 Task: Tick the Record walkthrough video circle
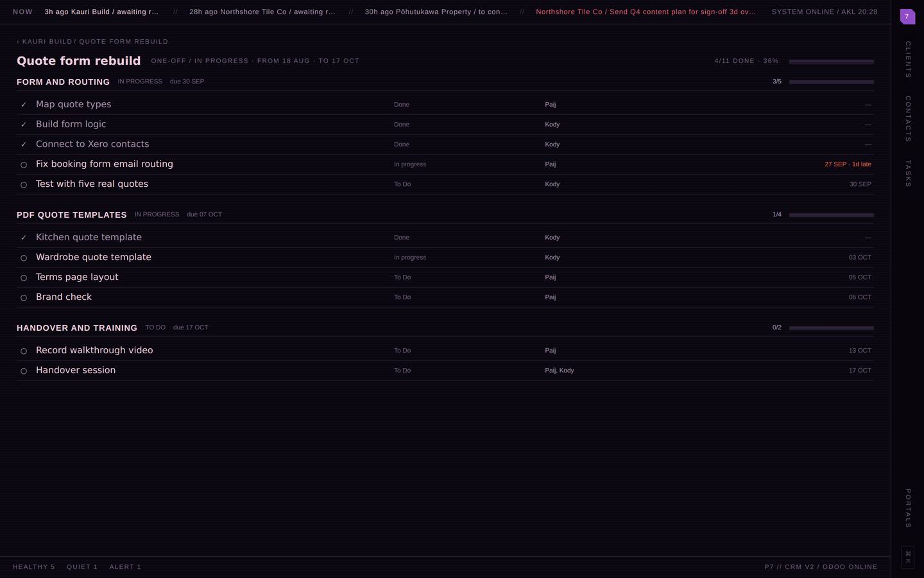coord(24,351)
